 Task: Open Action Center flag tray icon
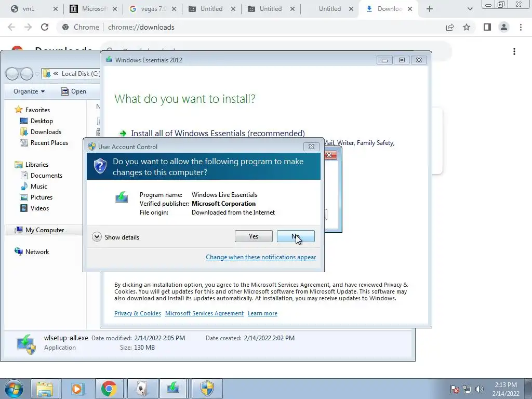pos(455,389)
